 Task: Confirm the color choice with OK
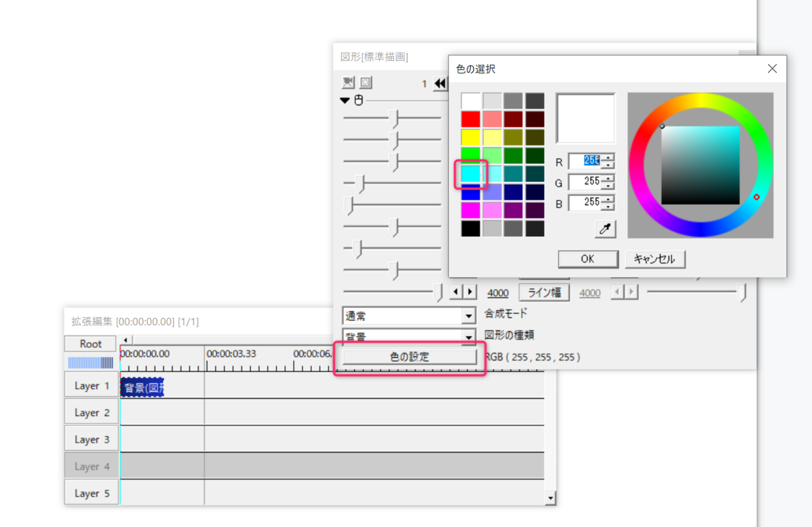click(587, 258)
